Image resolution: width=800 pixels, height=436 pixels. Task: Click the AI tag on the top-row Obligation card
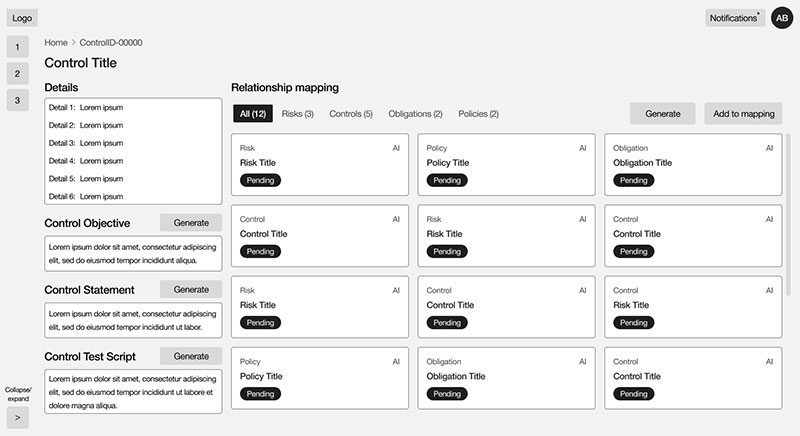pos(769,148)
